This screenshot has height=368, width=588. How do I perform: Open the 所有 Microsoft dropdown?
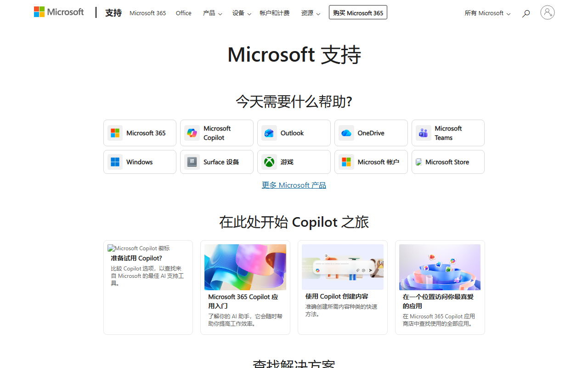tap(487, 13)
